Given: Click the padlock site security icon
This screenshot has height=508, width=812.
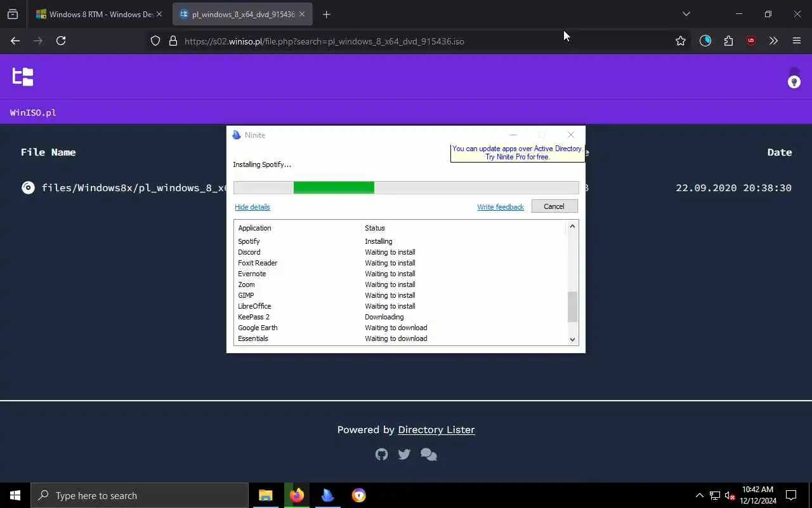Looking at the screenshot, I should (x=173, y=41).
